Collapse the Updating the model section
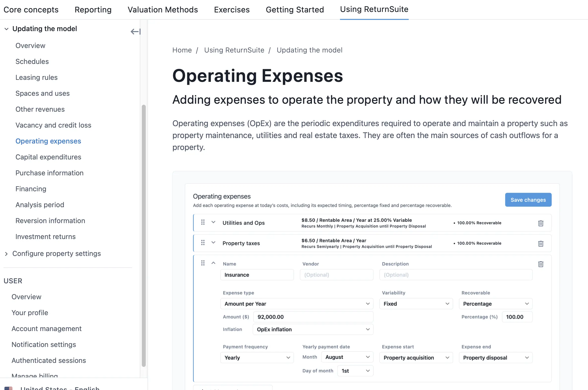Screen dimensions: 588x390 tap(6, 29)
